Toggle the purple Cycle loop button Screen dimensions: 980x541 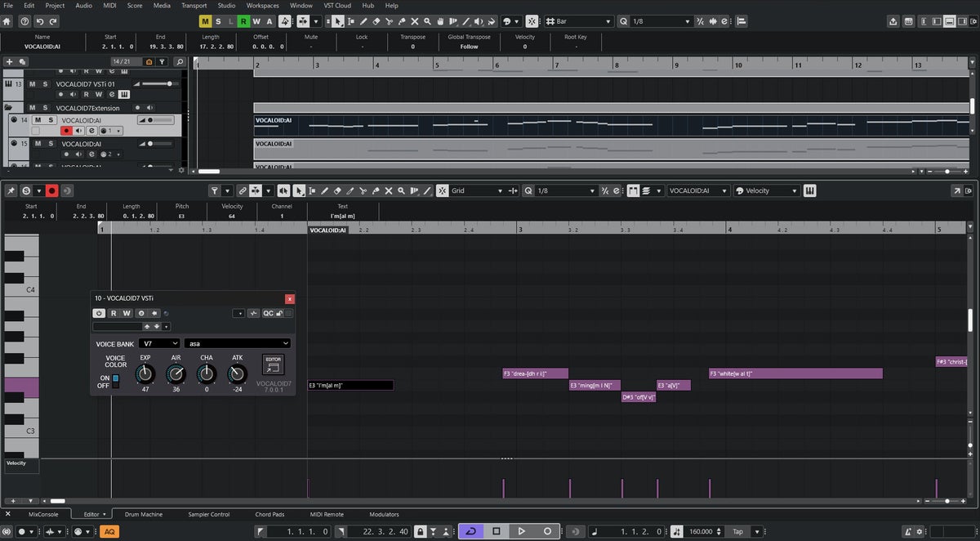[470, 531]
